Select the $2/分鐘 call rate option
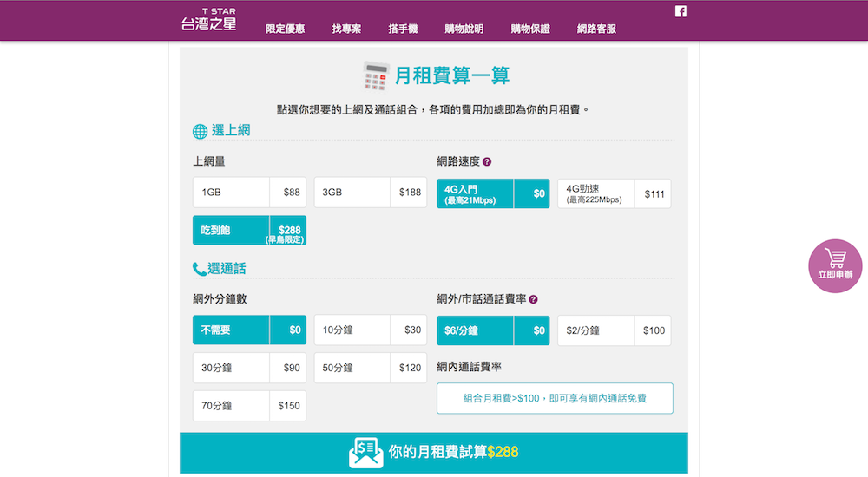Viewport: 868px width, 477px height. coord(614,330)
